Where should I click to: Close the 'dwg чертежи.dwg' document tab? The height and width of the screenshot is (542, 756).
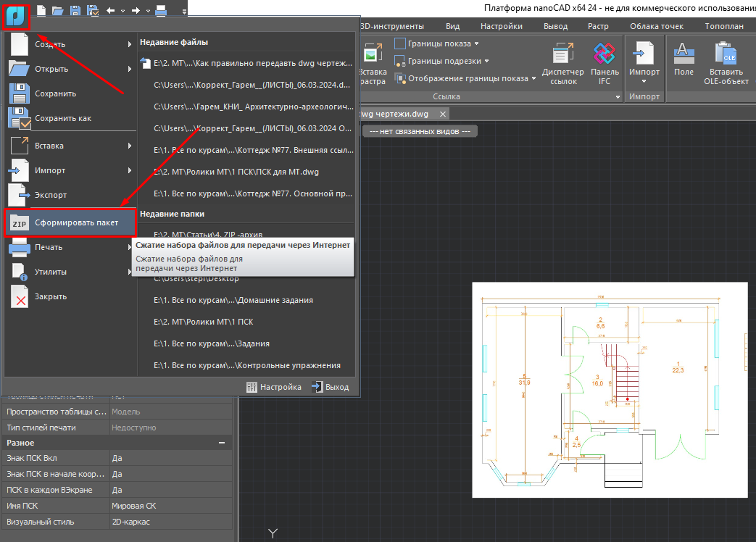coord(443,114)
